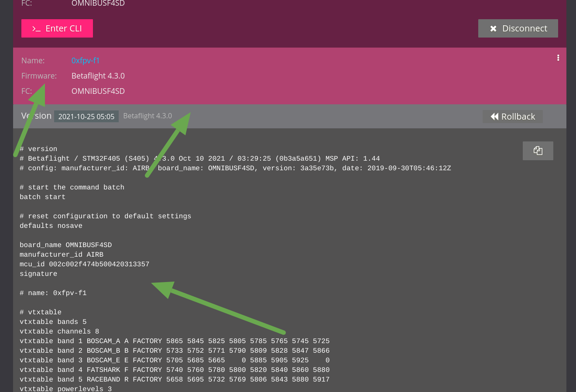The image size is (576, 392).
Task: Click the batch start command line
Action: (42, 197)
